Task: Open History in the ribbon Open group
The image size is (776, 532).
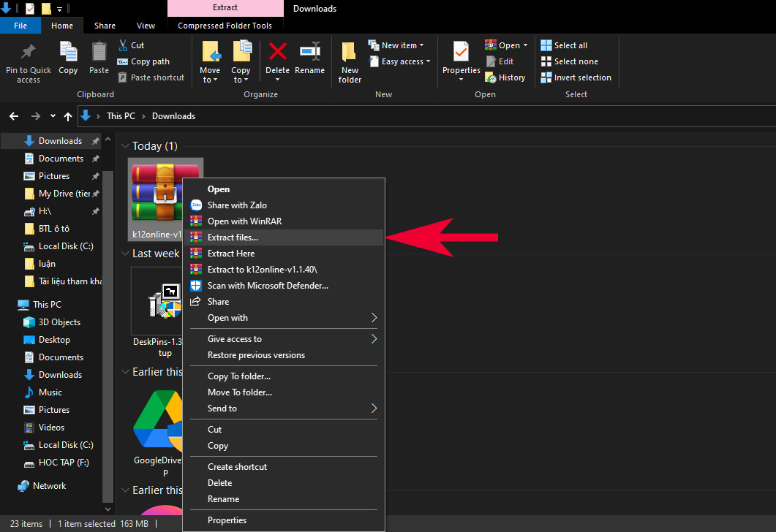Action: 505,77
